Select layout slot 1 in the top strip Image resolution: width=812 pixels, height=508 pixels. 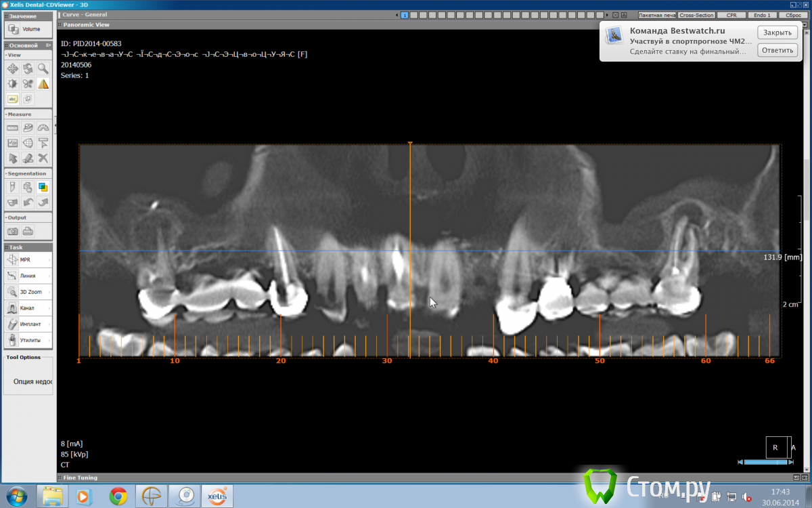click(405, 15)
